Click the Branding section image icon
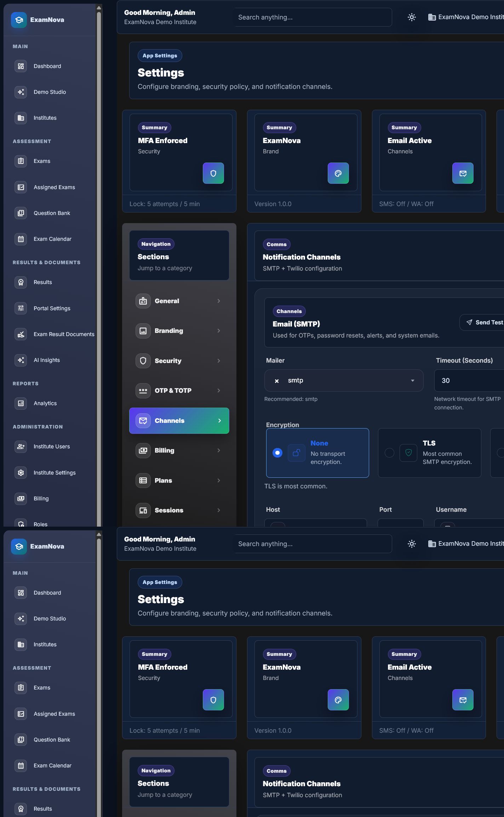Screen dimensions: 504x817 [143, 330]
